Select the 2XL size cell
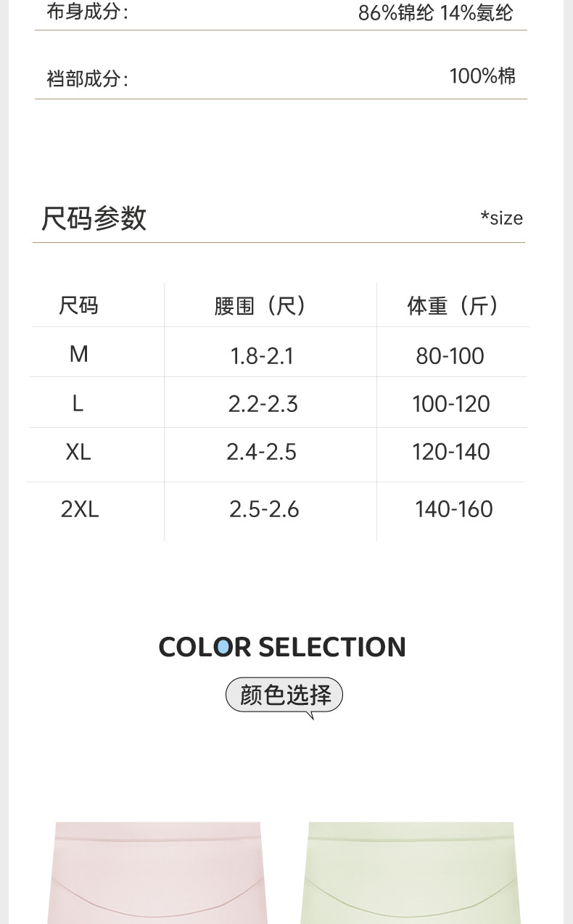573x924 pixels. (80, 509)
